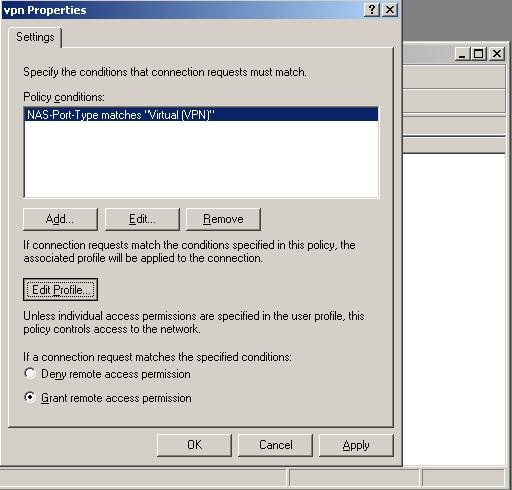Viewport: 512px width, 490px height.
Task: Close the vpn Properties dialog
Action: click(x=390, y=10)
